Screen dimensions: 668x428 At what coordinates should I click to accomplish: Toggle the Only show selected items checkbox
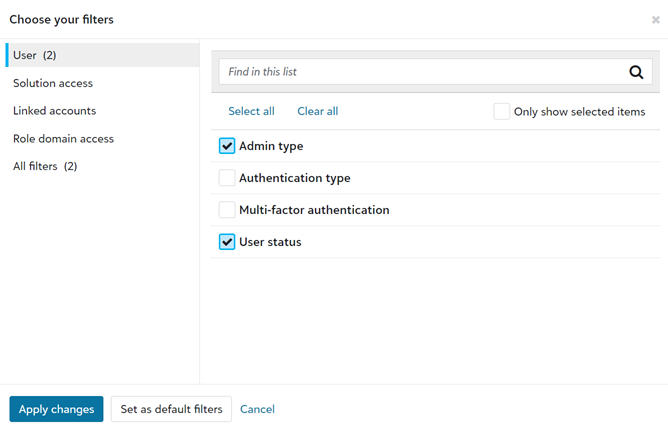coord(501,111)
